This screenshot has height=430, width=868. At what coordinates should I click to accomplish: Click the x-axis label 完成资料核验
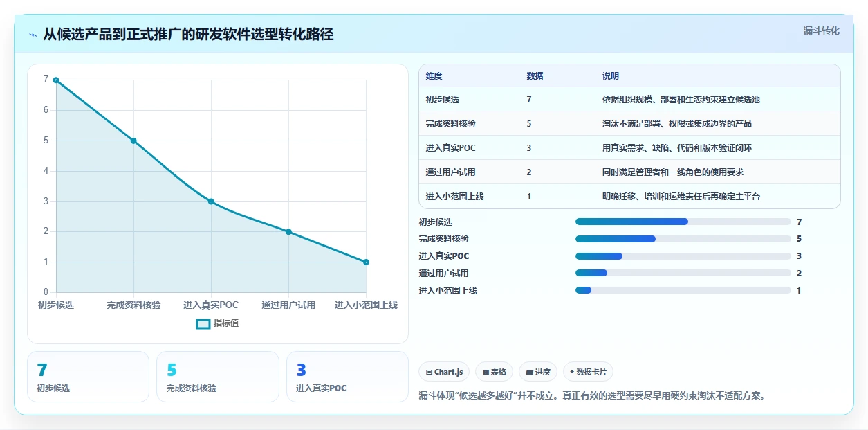click(x=133, y=305)
